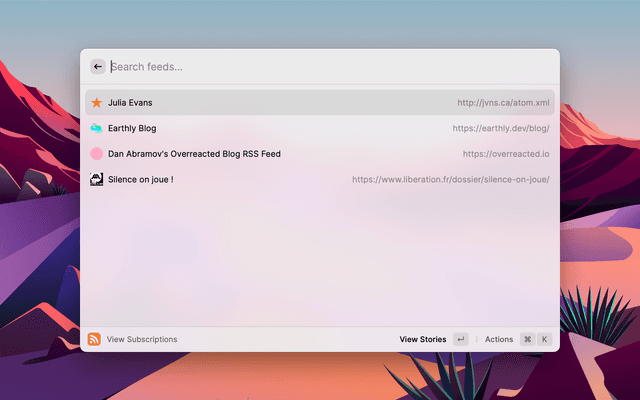Select Dan Abramov's Overreacted Blog feed
This screenshot has height=400, width=640.
click(194, 154)
